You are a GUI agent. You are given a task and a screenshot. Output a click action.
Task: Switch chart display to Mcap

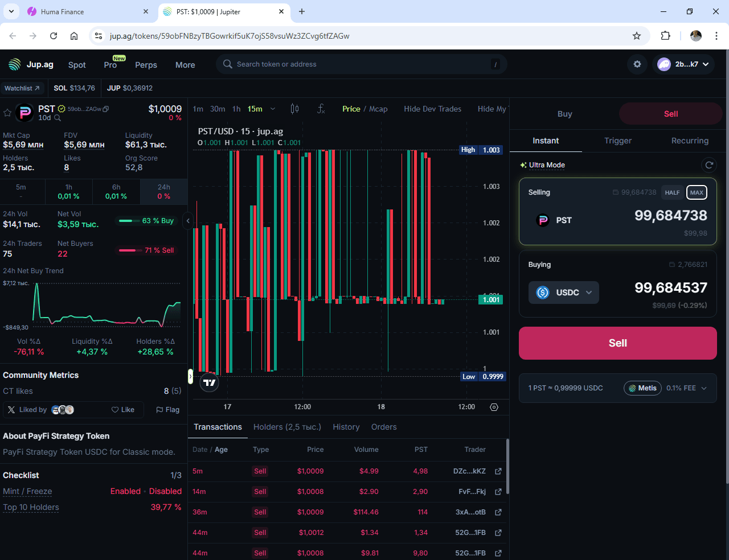click(378, 109)
